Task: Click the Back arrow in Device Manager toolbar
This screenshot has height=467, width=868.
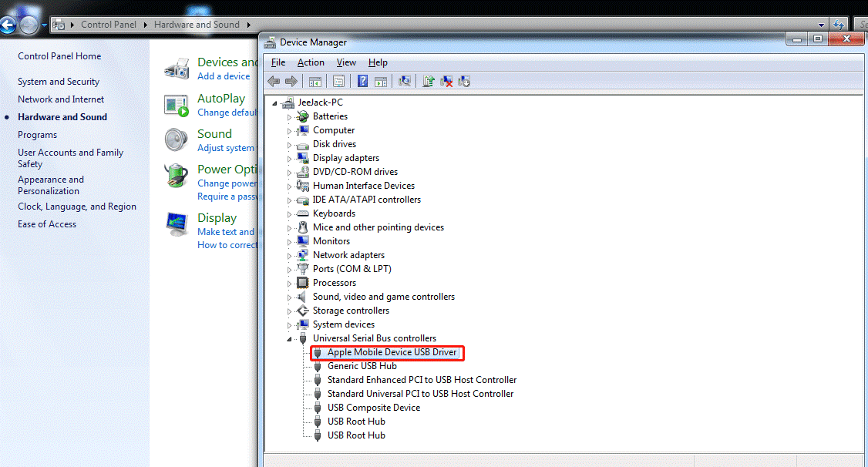Action: pyautogui.click(x=274, y=81)
